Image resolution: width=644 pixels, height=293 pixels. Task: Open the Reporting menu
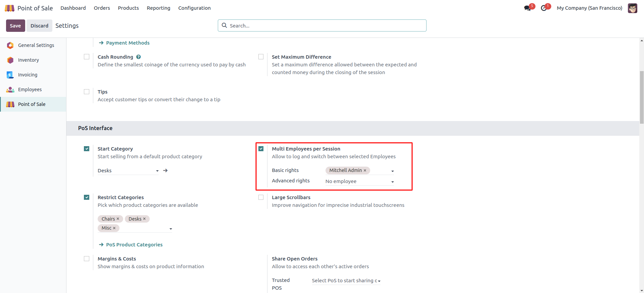(158, 8)
